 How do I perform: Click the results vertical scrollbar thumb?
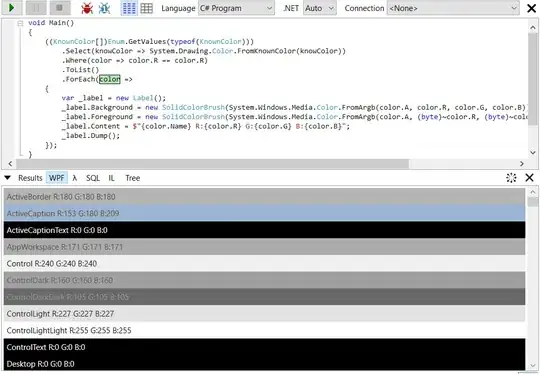click(533, 202)
